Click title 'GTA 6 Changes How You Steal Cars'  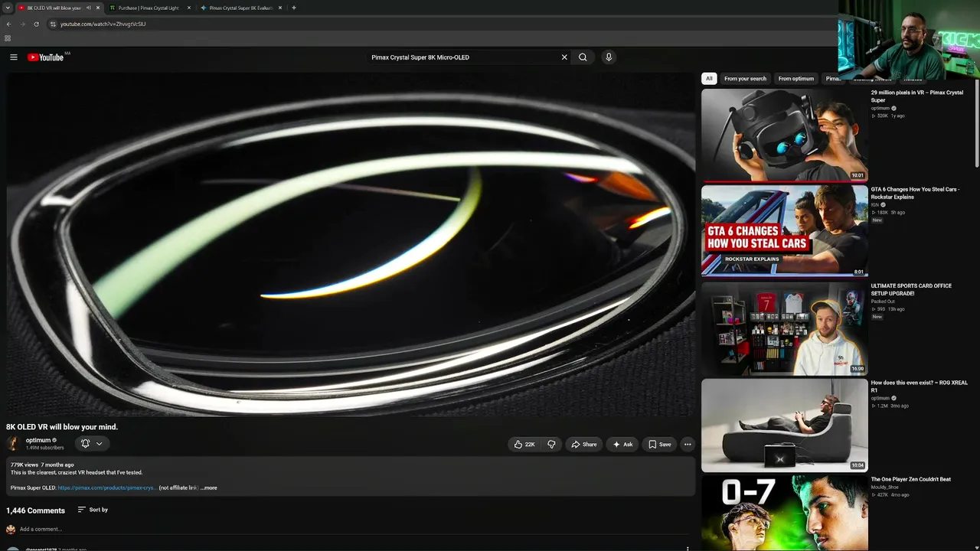(x=915, y=193)
